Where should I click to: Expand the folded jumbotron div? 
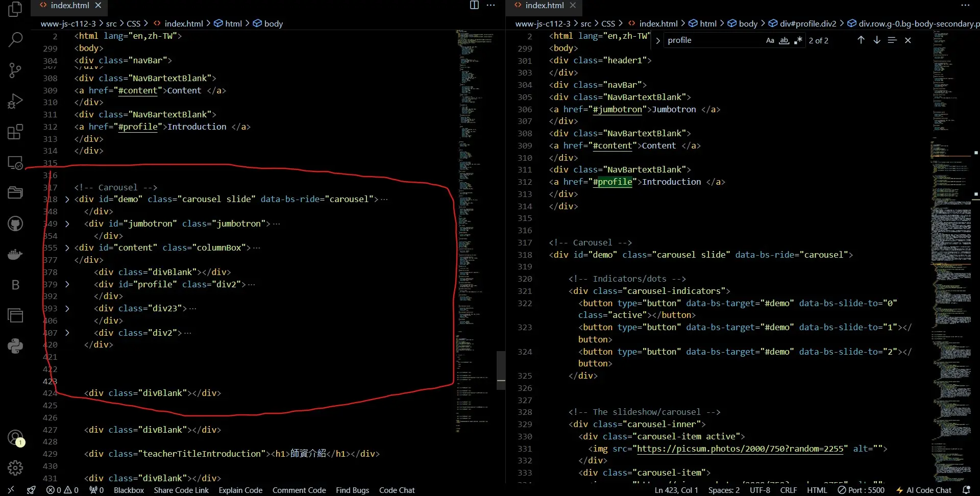click(67, 224)
